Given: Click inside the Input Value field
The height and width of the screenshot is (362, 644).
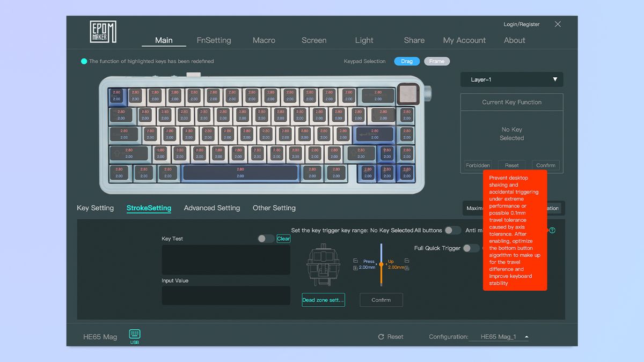Looking at the screenshot, I should [225, 295].
